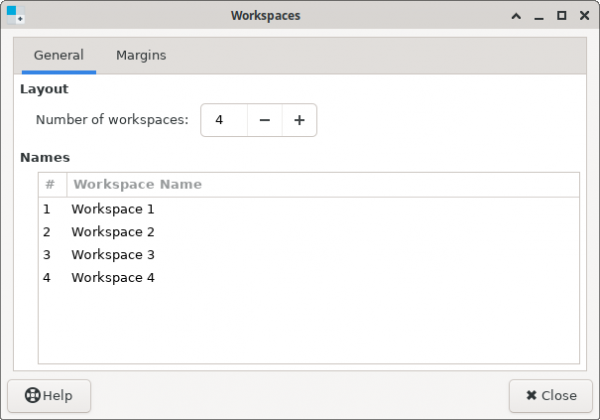Click the number of workspaces field
Image resolution: width=600 pixels, height=420 pixels.
(224, 120)
